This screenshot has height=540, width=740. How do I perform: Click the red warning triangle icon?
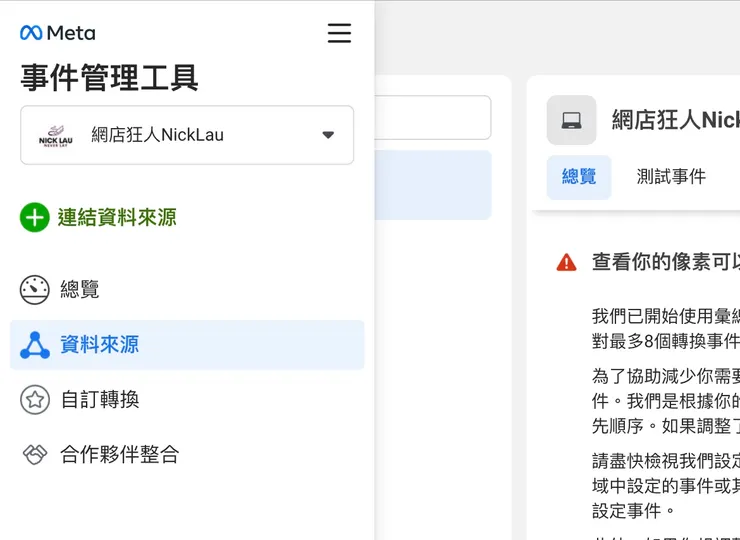(566, 262)
